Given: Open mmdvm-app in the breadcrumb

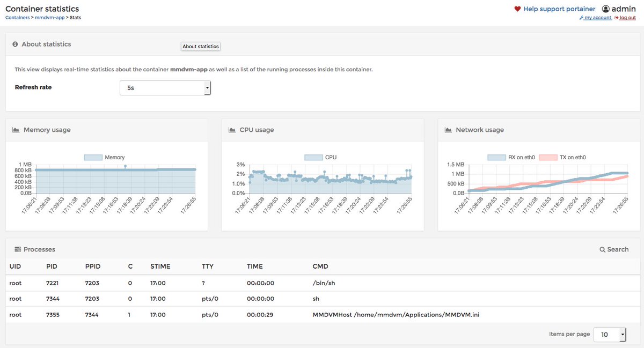Looking at the screenshot, I should tap(49, 18).
